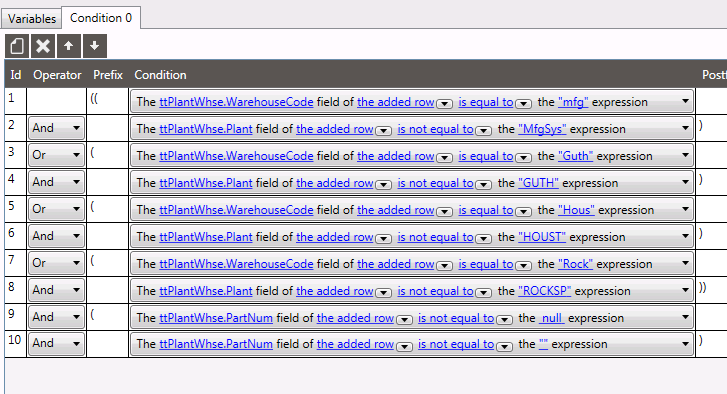The image size is (727, 394).
Task: Open row 2 condition template dropdown arrow
Action: coord(685,128)
